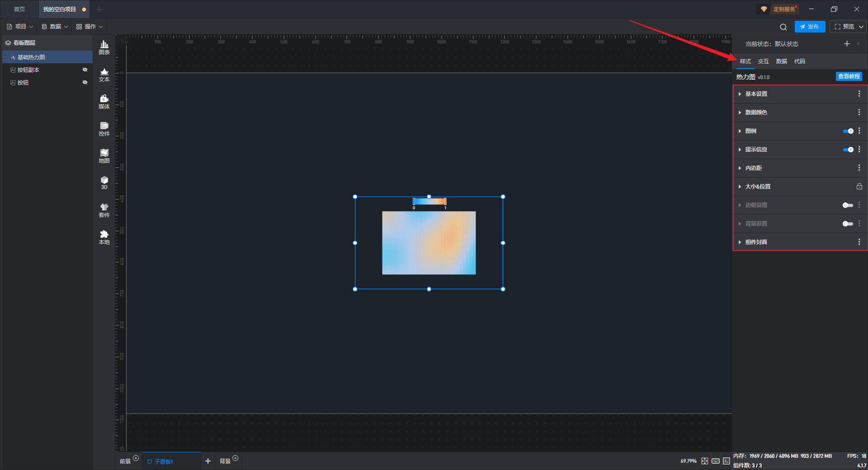Open more options for 数据颜色
868x470 pixels.
(x=859, y=112)
